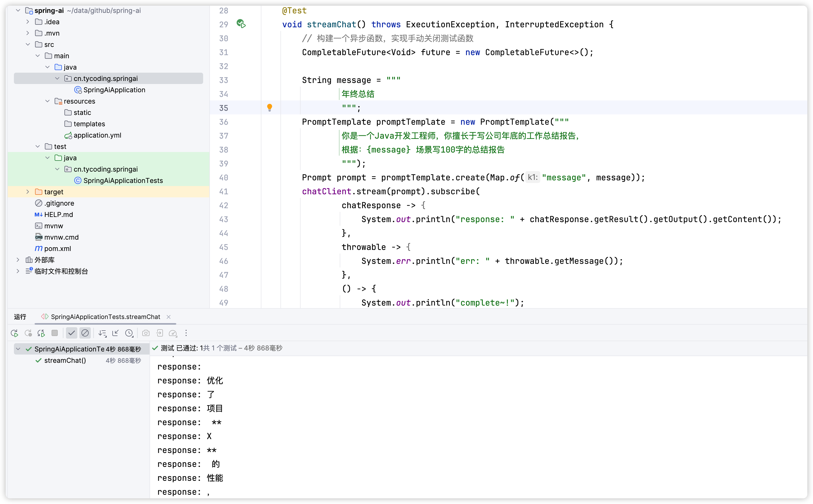Click 年终总结 string on line 34
The height and width of the screenshot is (504, 813).
(358, 94)
